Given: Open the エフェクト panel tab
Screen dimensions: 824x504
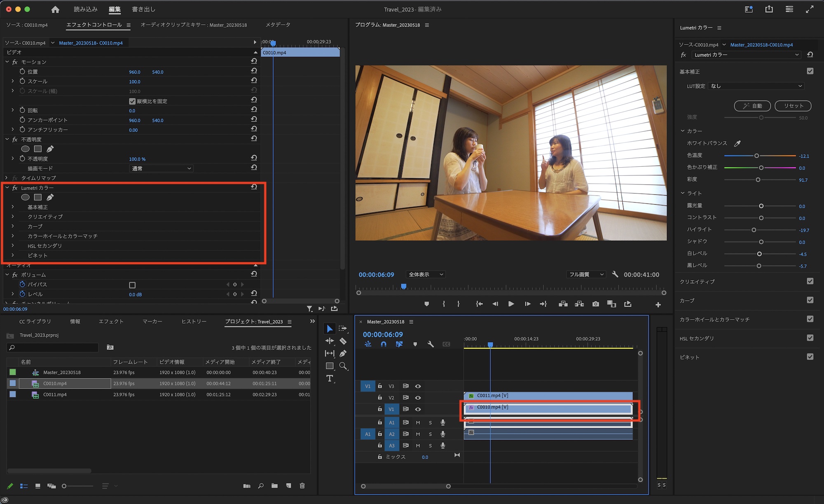Looking at the screenshot, I should click(x=111, y=322).
